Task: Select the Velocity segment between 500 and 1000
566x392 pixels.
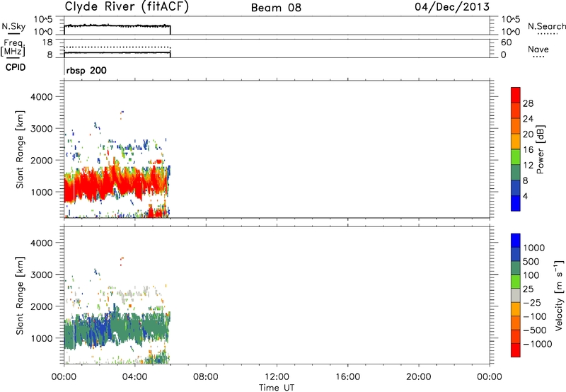Action: point(516,254)
